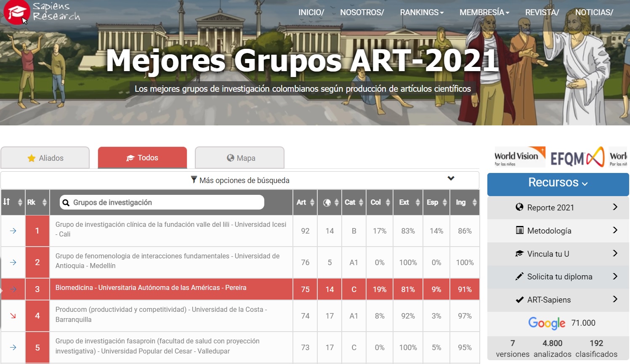This screenshot has height=364, width=630.
Task: Click the globe icon on Mapa tab
Action: [231, 158]
